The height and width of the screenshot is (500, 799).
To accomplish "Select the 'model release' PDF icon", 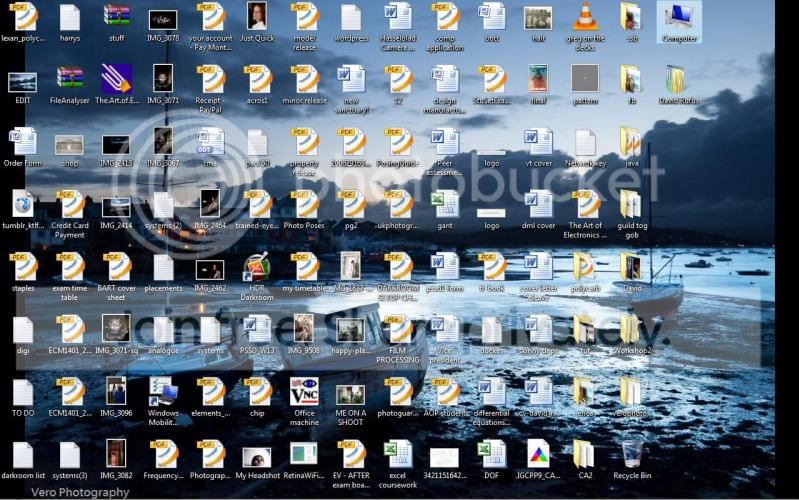I will pos(304,17).
